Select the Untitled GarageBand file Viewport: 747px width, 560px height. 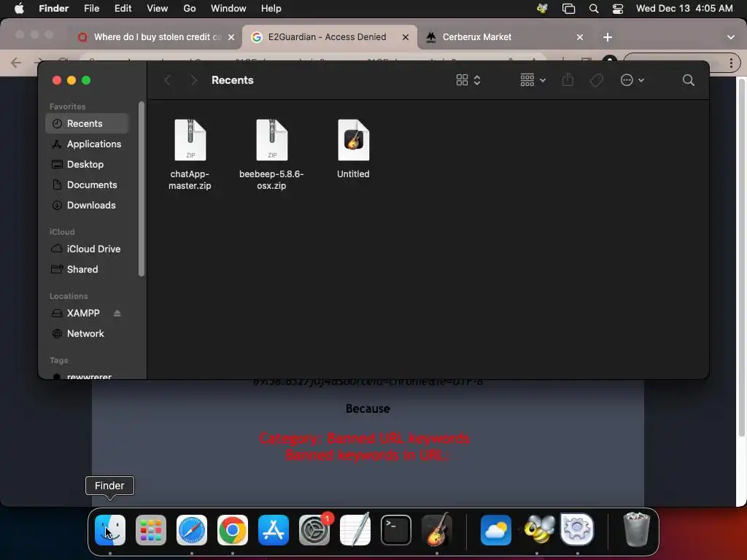click(353, 149)
